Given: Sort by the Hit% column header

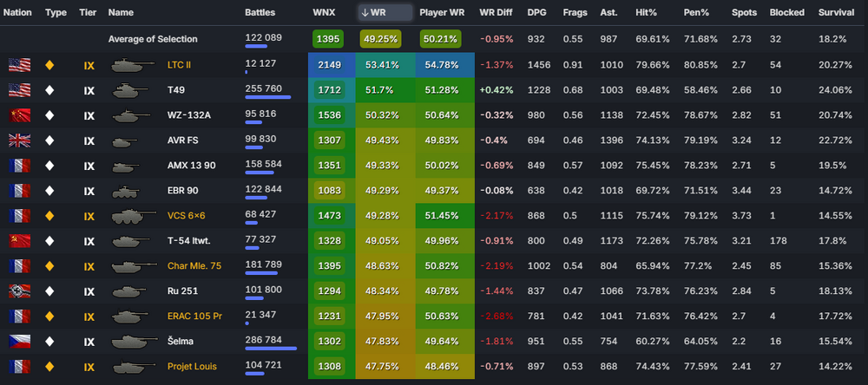Looking at the screenshot, I should 647,12.
